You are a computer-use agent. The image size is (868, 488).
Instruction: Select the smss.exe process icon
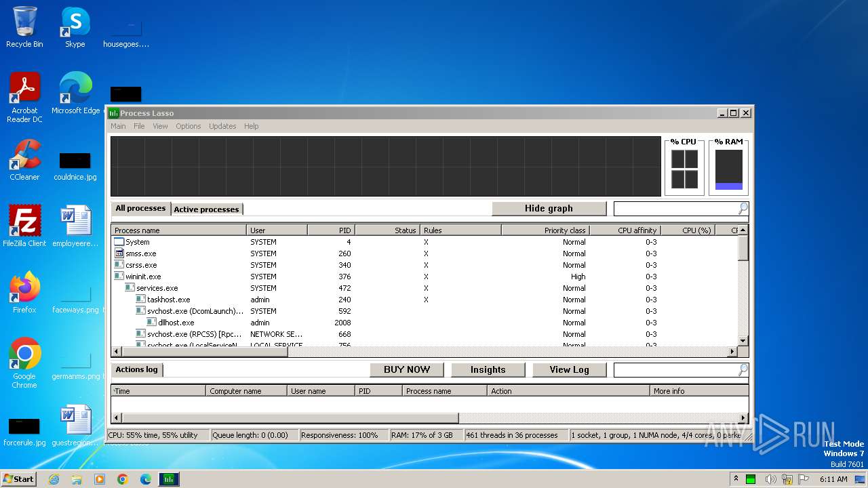119,253
